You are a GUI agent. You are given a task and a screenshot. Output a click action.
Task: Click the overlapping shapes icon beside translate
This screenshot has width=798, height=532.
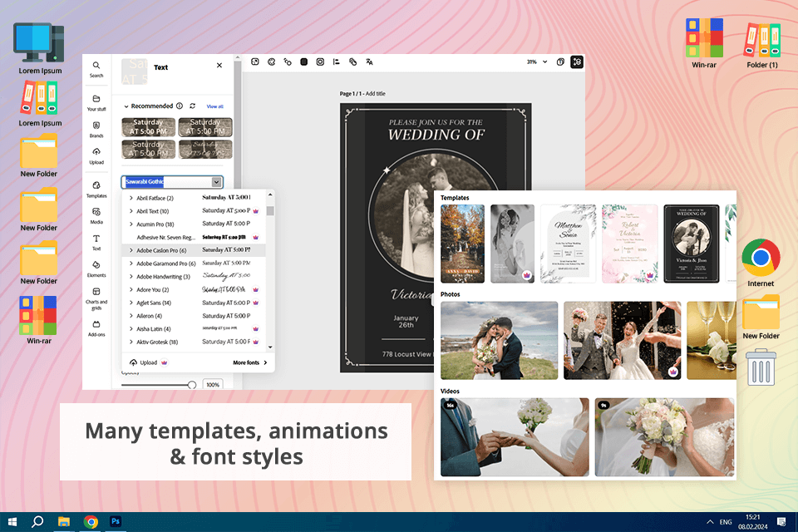[352, 62]
